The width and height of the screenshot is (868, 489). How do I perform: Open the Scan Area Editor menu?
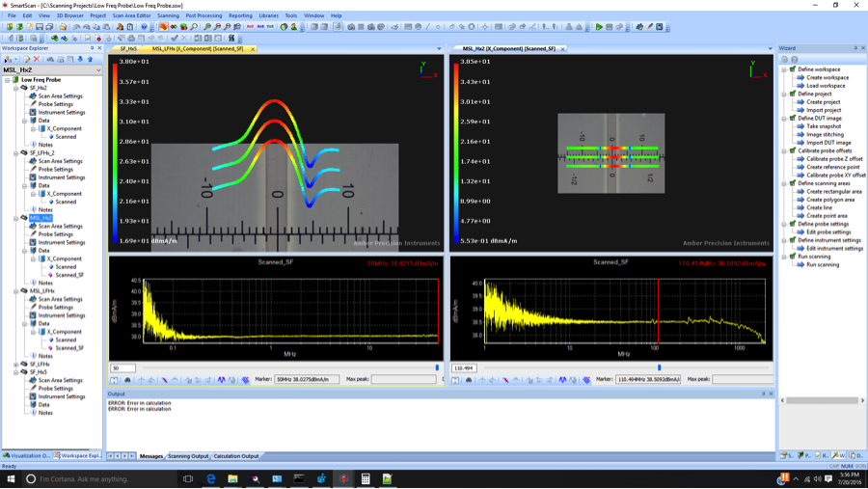point(132,15)
